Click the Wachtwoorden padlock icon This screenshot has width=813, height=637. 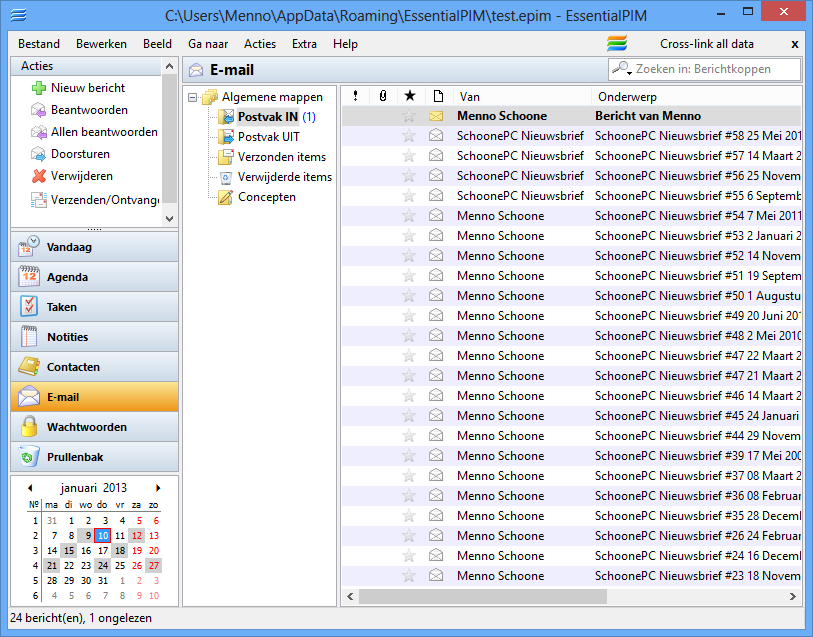29,427
